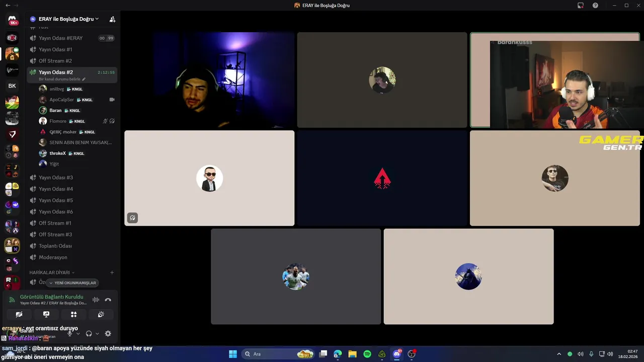
Task: Join Yayın Odası #3 voice channel
Action: [72, 177]
